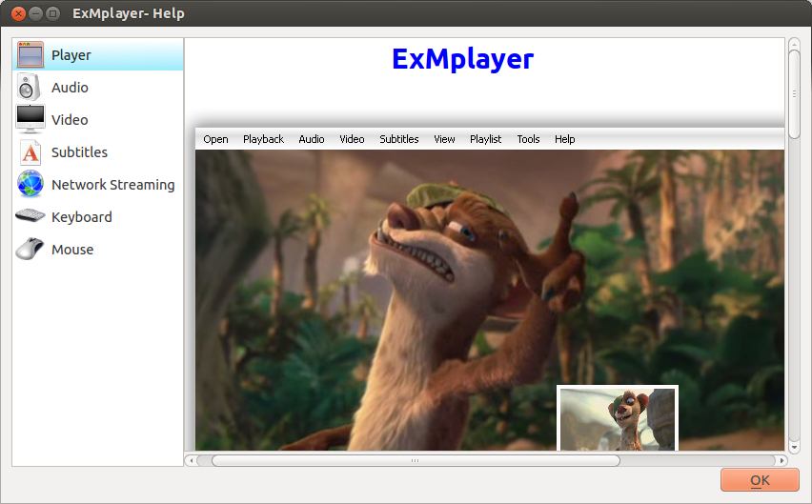This screenshot has height=504, width=812.
Task: Click Playlist in the pictured menu bar
Action: pos(485,139)
